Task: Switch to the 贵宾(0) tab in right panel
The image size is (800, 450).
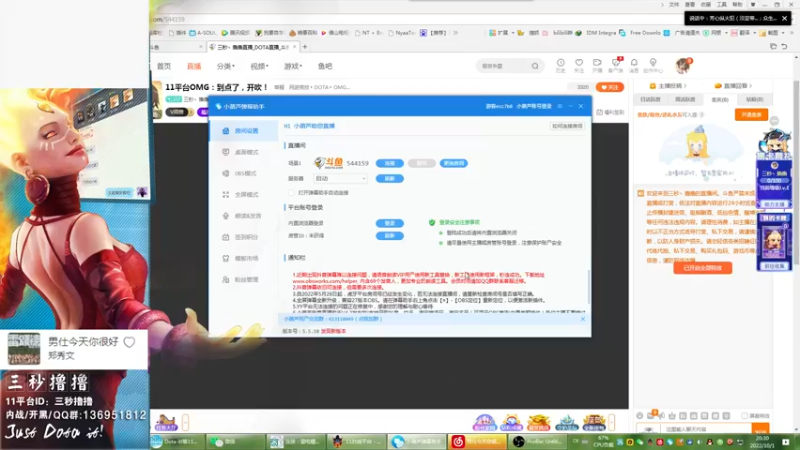Action: pos(720,99)
